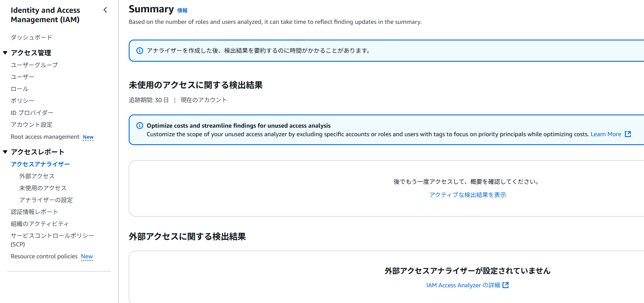Click the 外部アクセスに関する検出結果 heading

pyautogui.click(x=187, y=237)
